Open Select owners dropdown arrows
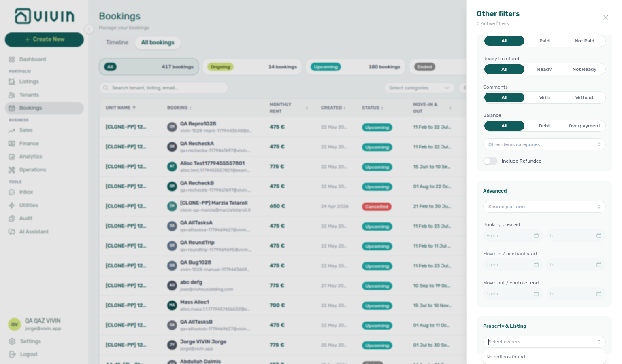Image resolution: width=622 pixels, height=364 pixels. [599, 342]
